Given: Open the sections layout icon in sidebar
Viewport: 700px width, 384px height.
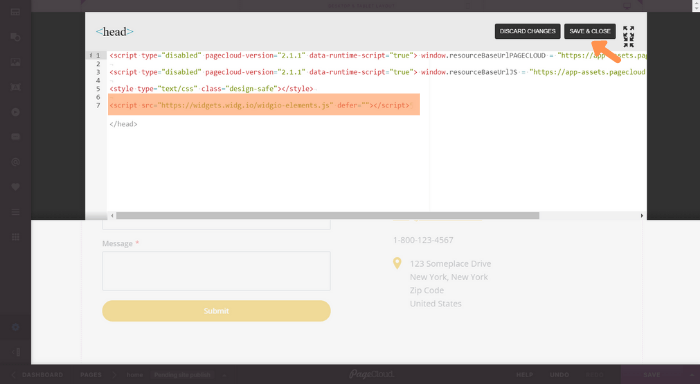Looking at the screenshot, I should (x=15, y=12).
